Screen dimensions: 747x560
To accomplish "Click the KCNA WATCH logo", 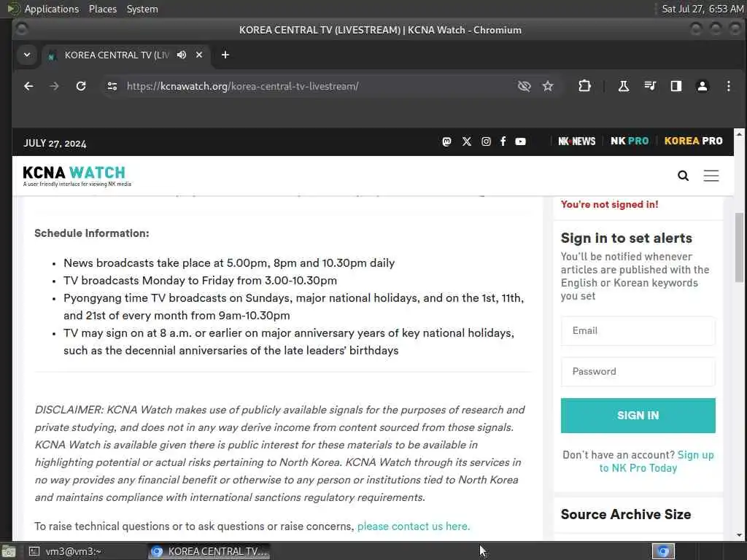I will coord(77,176).
